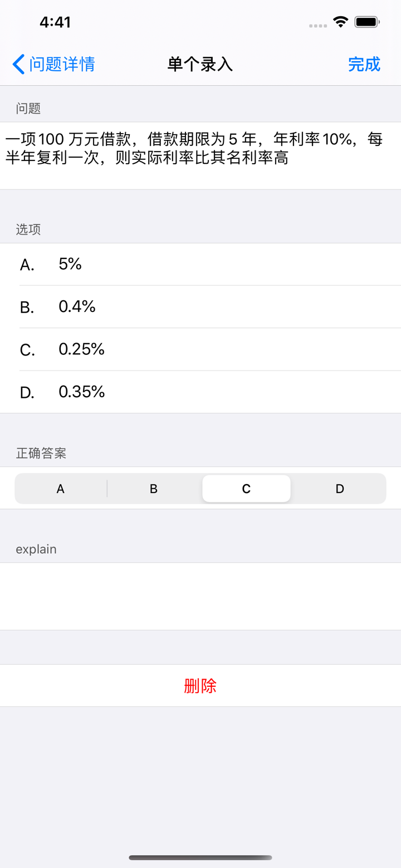Tap the clock showing 4:41
The image size is (401, 868).
54,22
